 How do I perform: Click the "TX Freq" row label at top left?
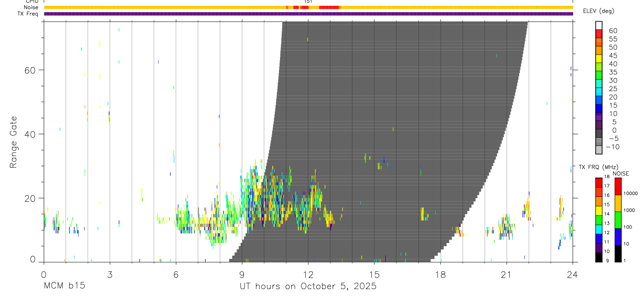28,14
